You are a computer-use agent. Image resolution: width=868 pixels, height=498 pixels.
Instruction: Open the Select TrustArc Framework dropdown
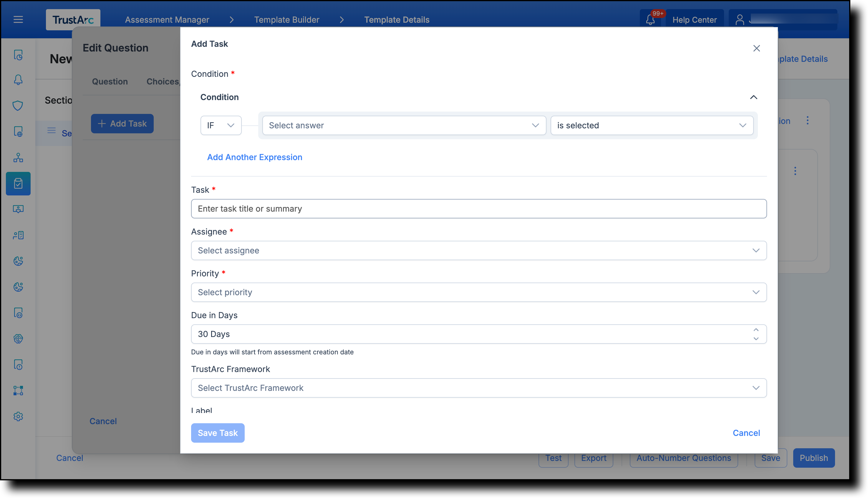[x=479, y=388]
